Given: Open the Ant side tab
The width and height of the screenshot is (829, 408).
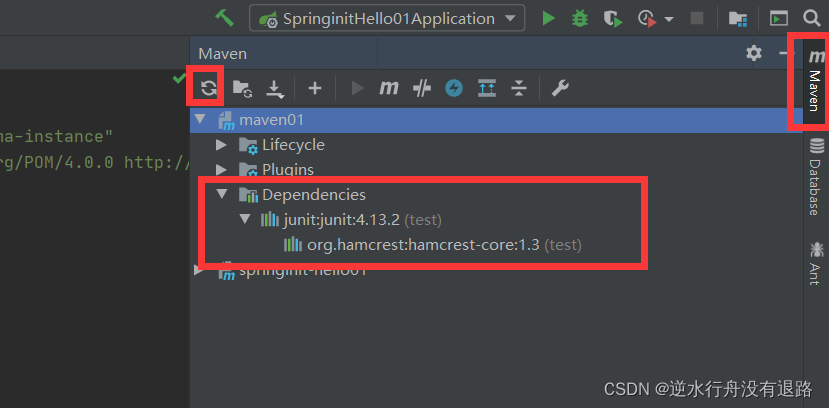Looking at the screenshot, I should pos(816,263).
